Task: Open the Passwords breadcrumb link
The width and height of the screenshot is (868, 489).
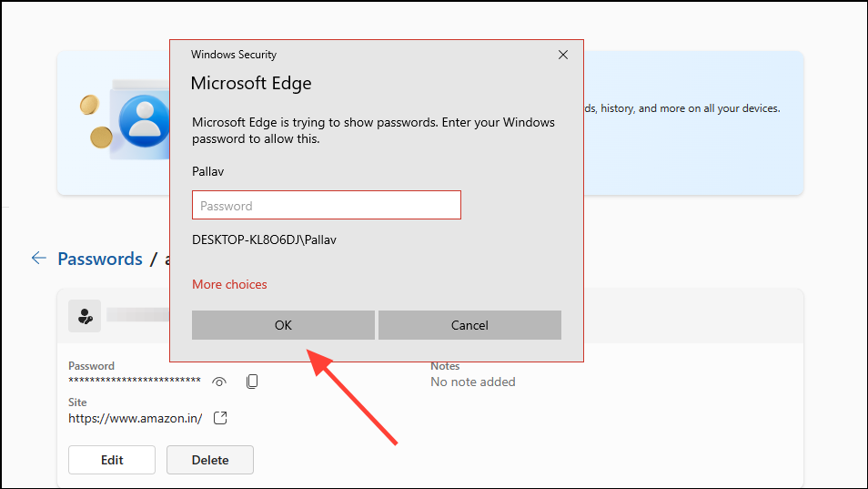Action: tap(100, 259)
